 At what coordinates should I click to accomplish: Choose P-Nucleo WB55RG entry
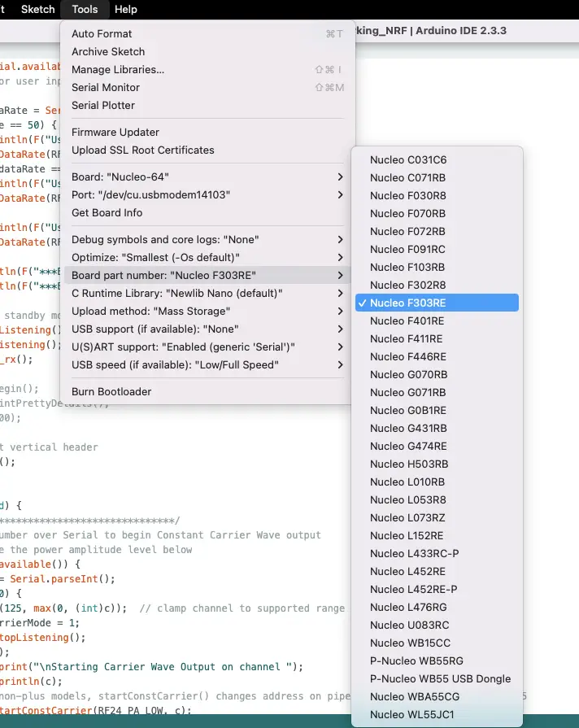[437, 660]
